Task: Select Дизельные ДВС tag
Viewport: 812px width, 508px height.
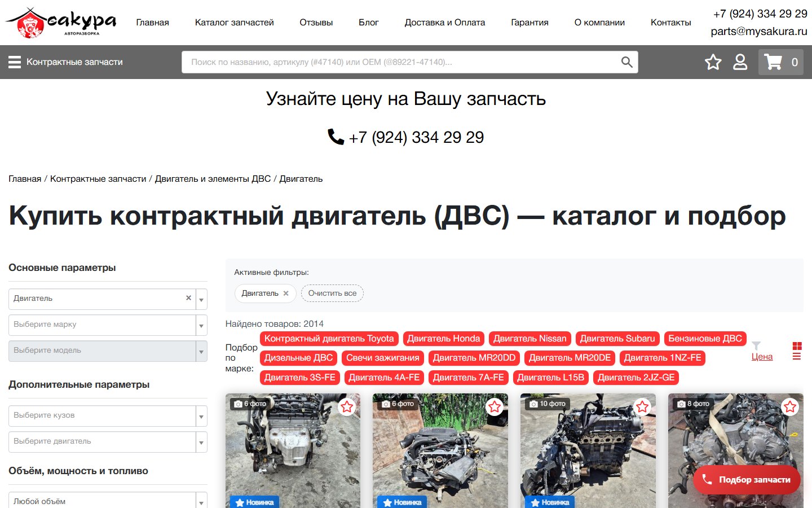Action: click(x=299, y=358)
